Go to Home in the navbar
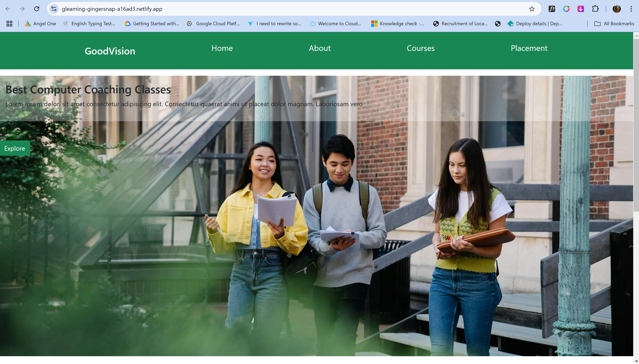The height and width of the screenshot is (364, 639). coord(222,48)
